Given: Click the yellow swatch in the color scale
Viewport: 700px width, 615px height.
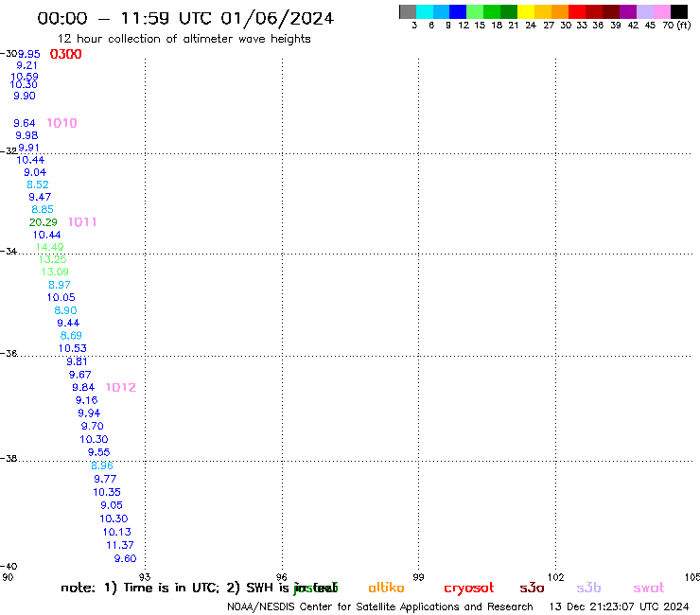Looking at the screenshot, I should [x=526, y=11].
